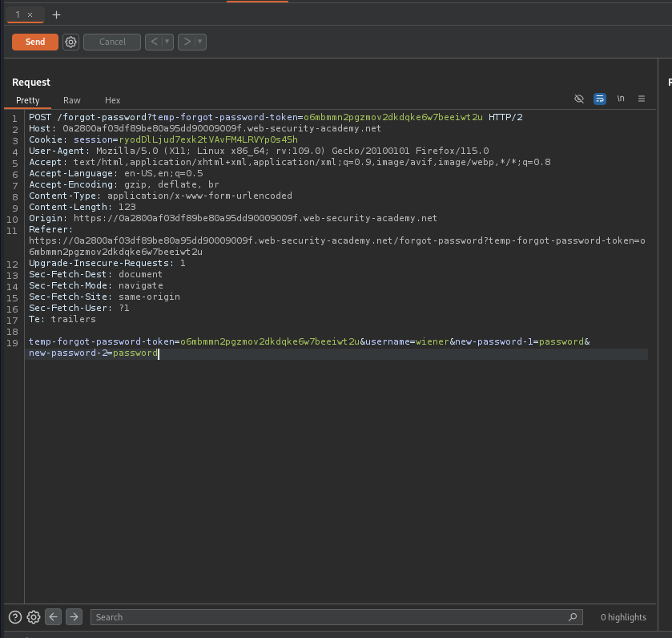Click the orange Send button
Viewport: 672px width, 638px height.
(35, 42)
